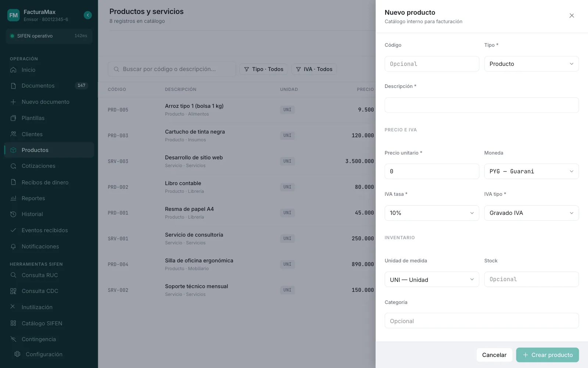Open the Plantillas icon in sidebar

pyautogui.click(x=13, y=118)
